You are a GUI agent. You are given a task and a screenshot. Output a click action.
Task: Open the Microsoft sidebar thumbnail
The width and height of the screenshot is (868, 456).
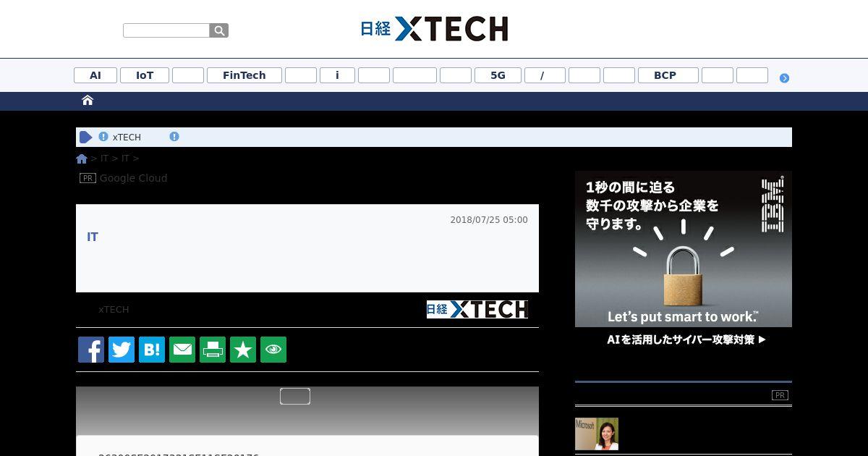point(597,434)
